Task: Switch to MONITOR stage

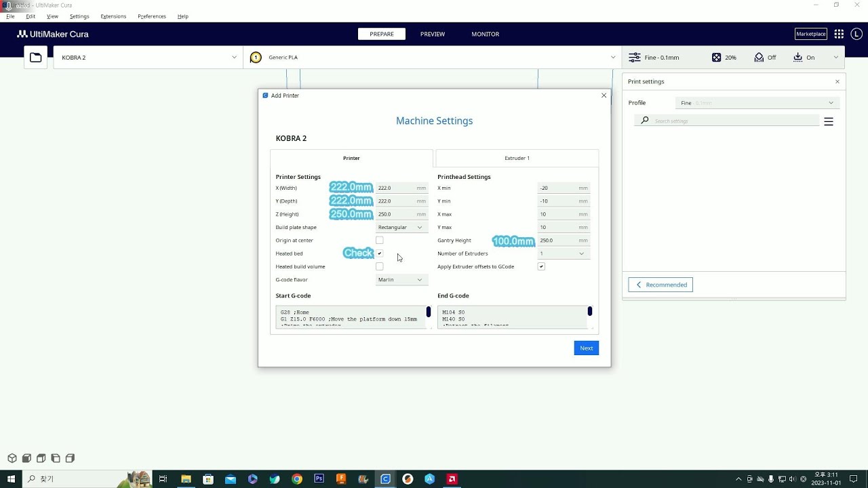Action: 486,34
